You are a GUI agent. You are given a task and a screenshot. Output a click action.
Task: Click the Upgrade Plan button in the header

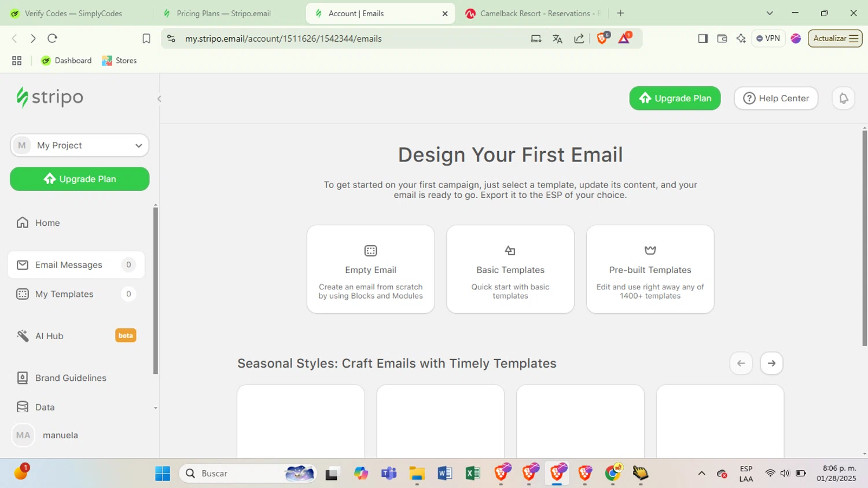(675, 98)
